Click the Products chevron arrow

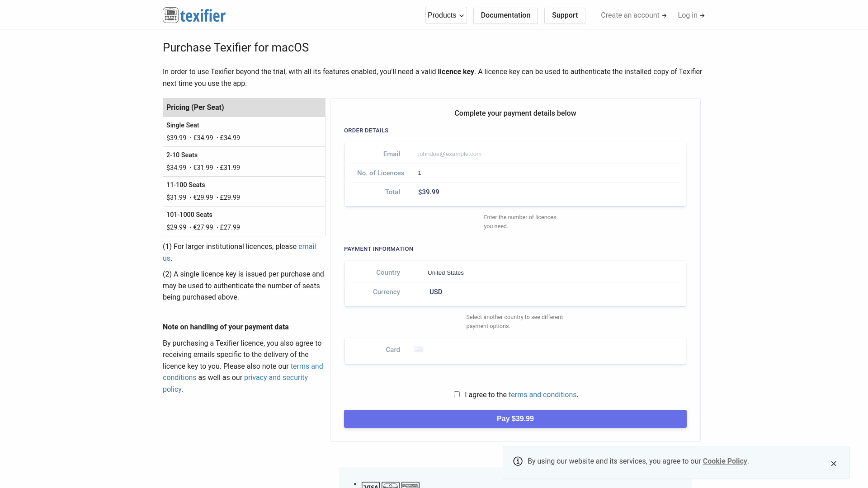click(462, 16)
